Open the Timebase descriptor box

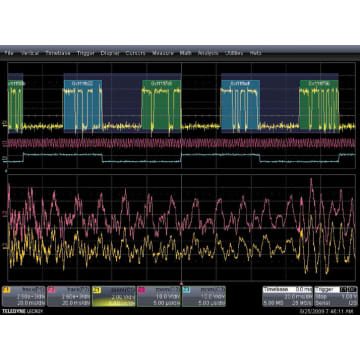[x=287, y=296]
